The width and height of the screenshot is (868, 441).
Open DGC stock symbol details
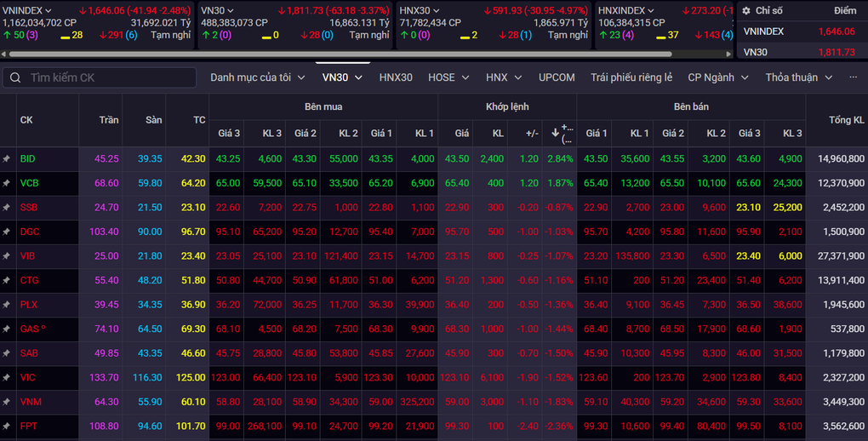(x=30, y=232)
